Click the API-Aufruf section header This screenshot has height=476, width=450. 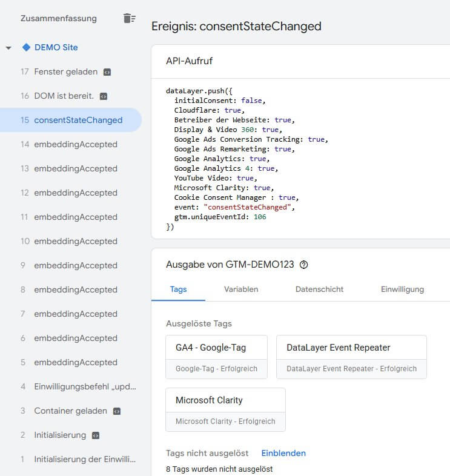pyautogui.click(x=189, y=61)
